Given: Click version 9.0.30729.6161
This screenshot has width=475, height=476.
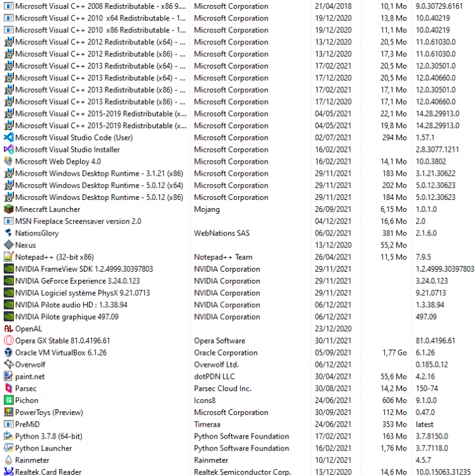Looking at the screenshot, I should tap(439, 6).
